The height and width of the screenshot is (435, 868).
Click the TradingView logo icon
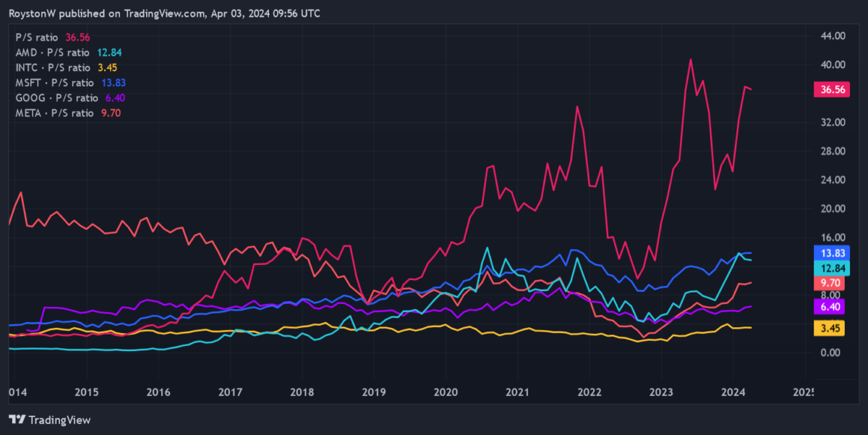coord(17,420)
